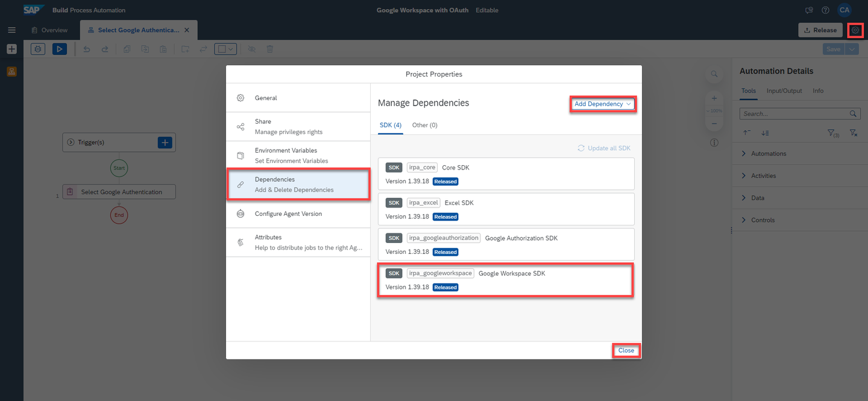The height and width of the screenshot is (401, 868).
Task: Close the Select Google Authentication tab
Action: point(187,30)
